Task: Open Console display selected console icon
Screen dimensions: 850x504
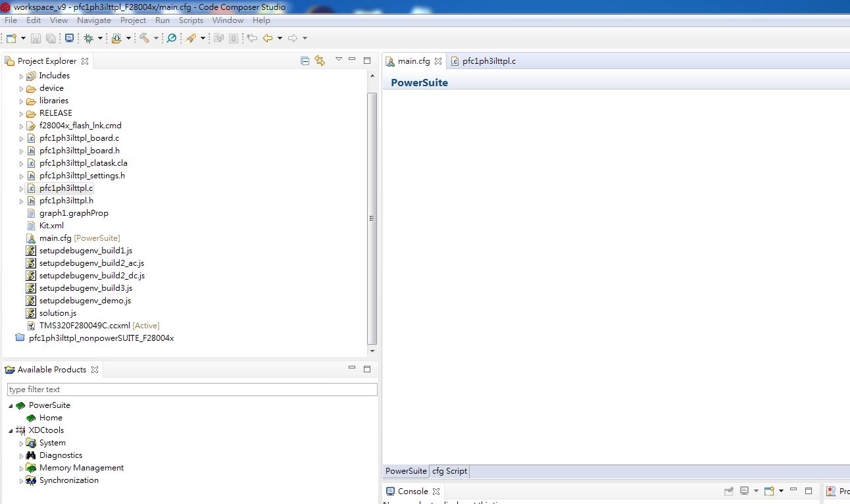Action: [744, 491]
